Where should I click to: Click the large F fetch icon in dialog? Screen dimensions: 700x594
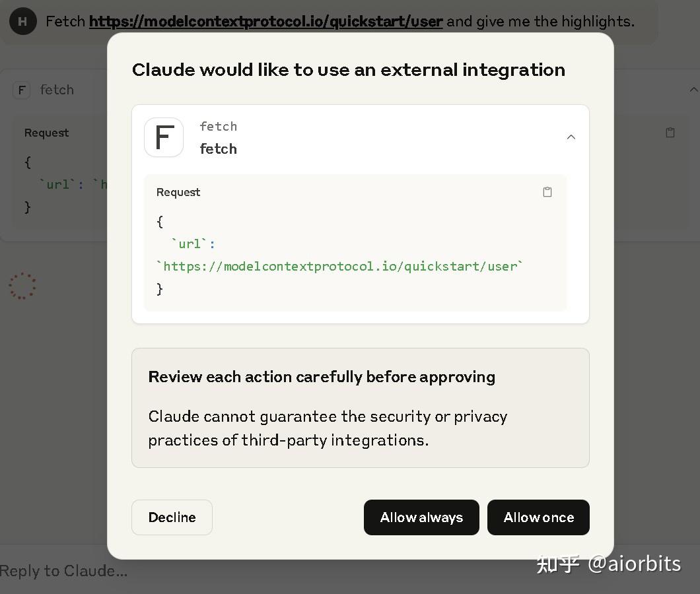click(x=164, y=137)
